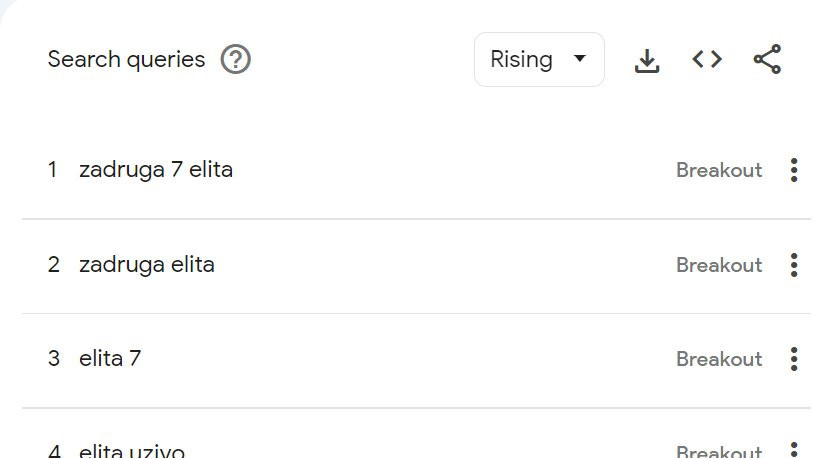Open the elita 7 query
The image size is (814, 458).
point(110,359)
